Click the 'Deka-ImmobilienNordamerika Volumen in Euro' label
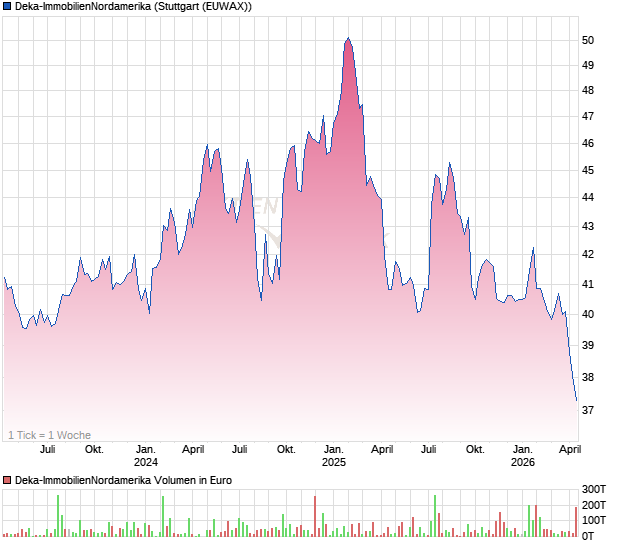Image resolution: width=620 pixels, height=546 pixels. pyautogui.click(x=123, y=480)
